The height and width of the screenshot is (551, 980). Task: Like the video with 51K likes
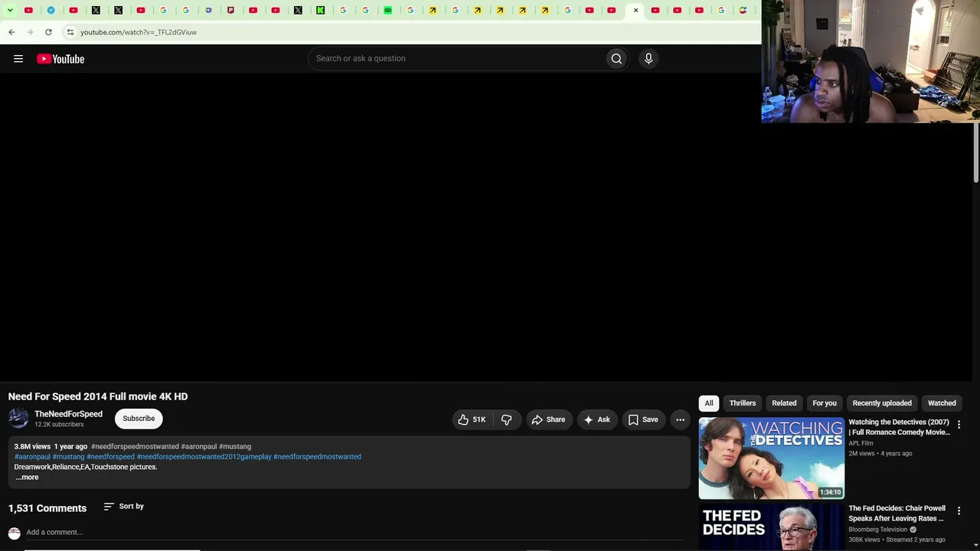(x=472, y=419)
